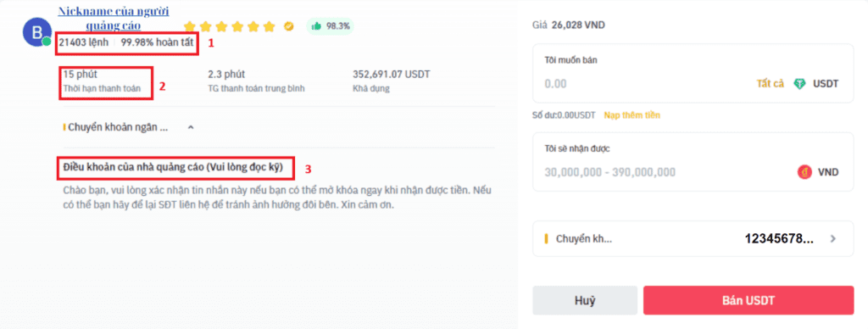Click the 15 phút payment limit value
868x329 pixels.
(x=81, y=75)
